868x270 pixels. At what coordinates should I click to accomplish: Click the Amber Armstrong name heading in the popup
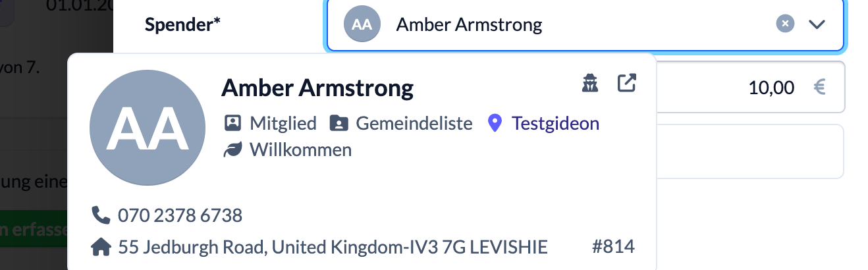(317, 88)
